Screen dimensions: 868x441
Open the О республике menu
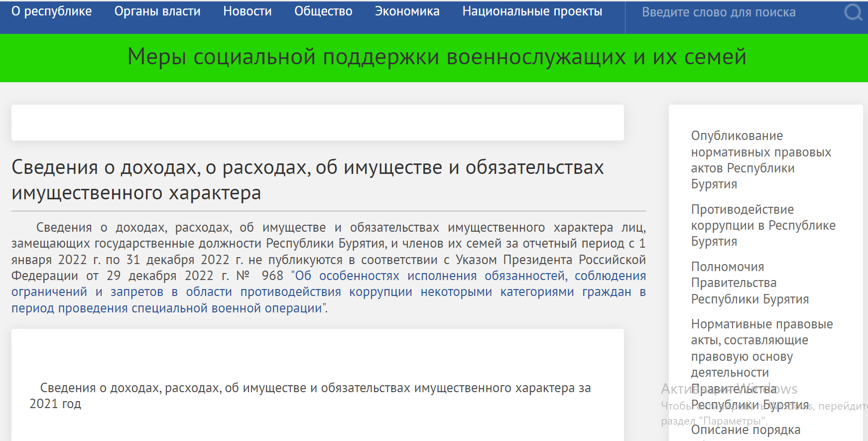coord(51,11)
